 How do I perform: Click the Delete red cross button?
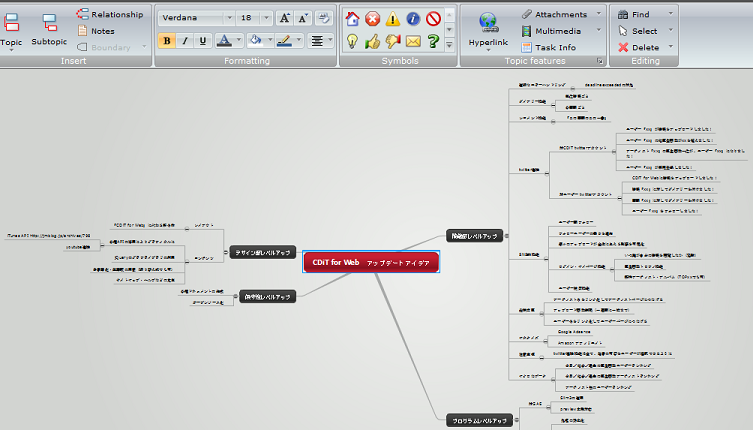(x=639, y=48)
